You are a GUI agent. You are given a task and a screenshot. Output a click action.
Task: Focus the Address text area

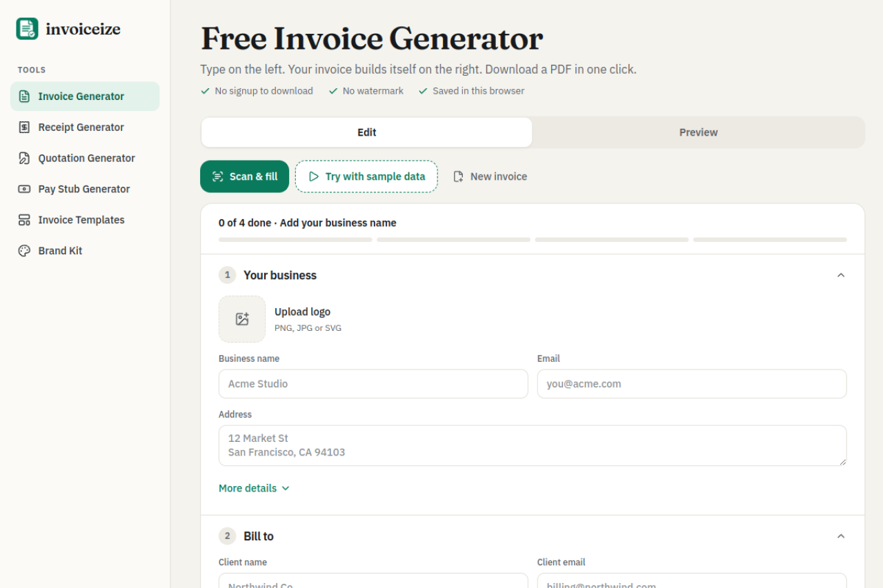click(533, 445)
